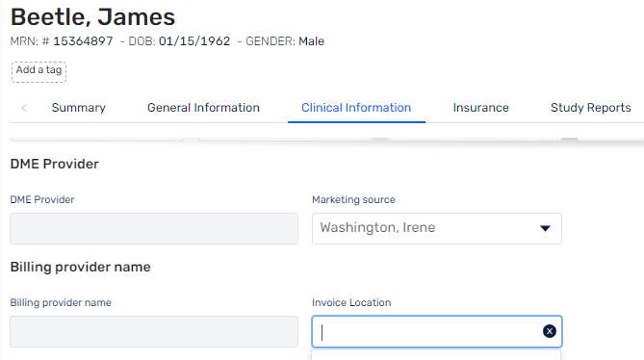
Task: Open the Marketing source dropdown arrow
Action: 545,229
